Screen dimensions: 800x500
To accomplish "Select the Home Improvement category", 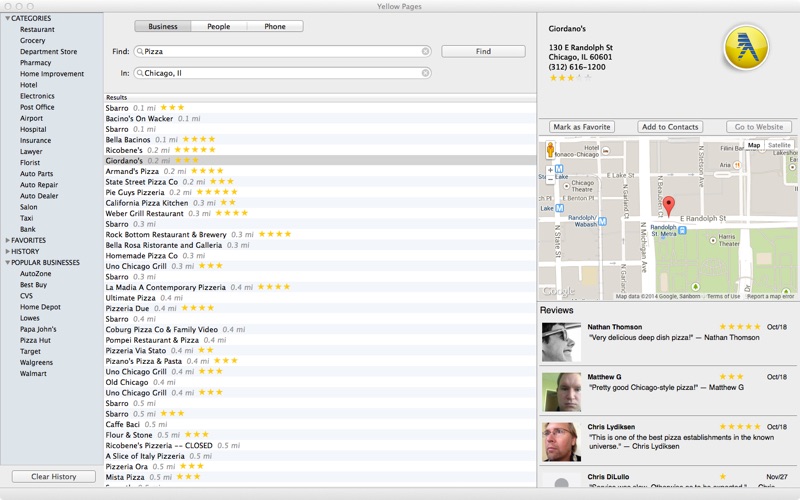I will point(52,74).
